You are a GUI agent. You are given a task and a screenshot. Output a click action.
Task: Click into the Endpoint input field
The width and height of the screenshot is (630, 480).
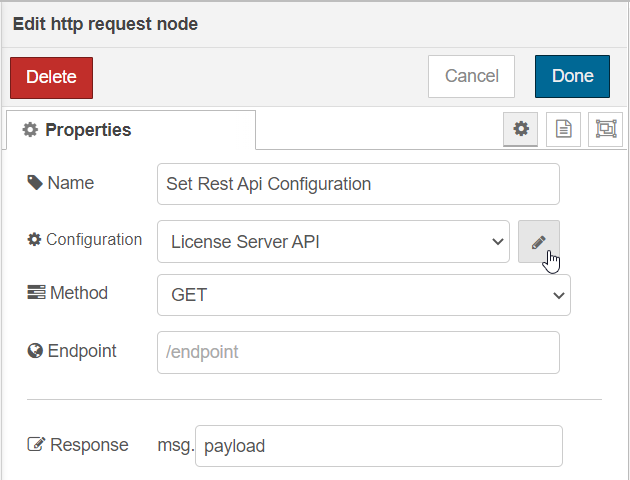pos(358,352)
